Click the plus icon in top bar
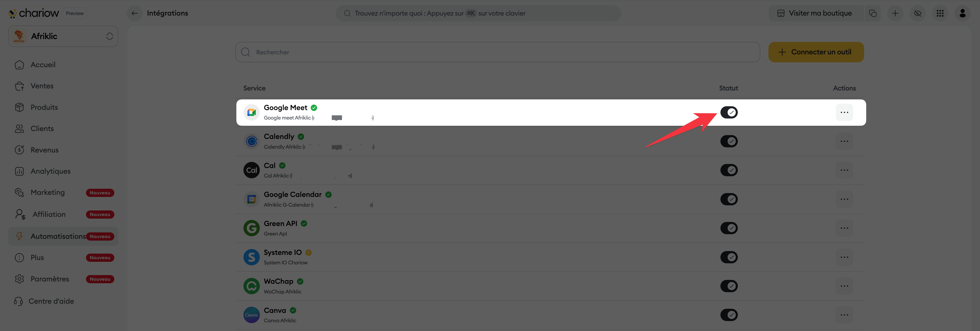The height and width of the screenshot is (331, 980). 895,13
